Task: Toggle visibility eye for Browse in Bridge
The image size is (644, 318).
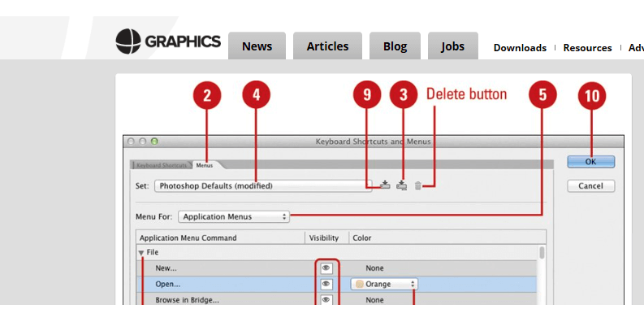Action: tap(326, 300)
